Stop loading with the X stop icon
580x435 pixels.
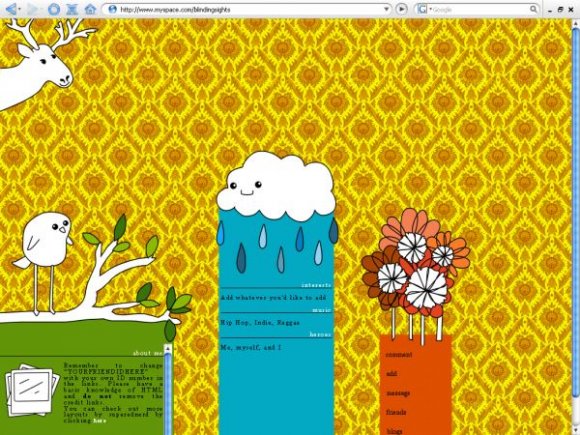pyautogui.click(x=71, y=9)
